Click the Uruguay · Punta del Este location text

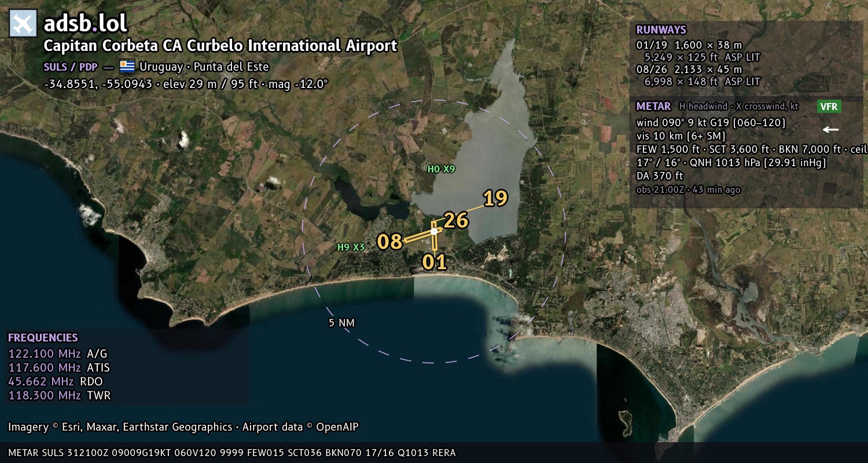coord(204,67)
